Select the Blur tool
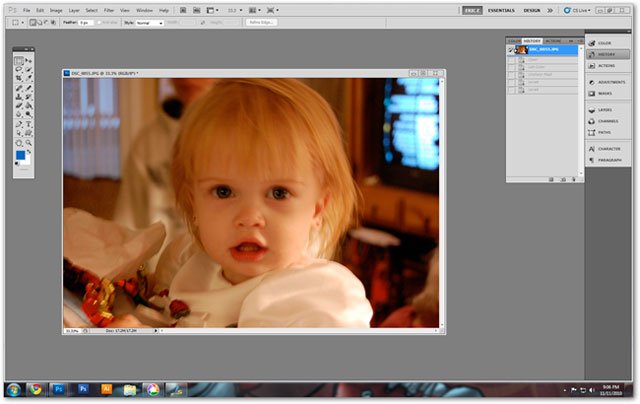The image size is (640, 404). pyautogui.click(x=19, y=114)
